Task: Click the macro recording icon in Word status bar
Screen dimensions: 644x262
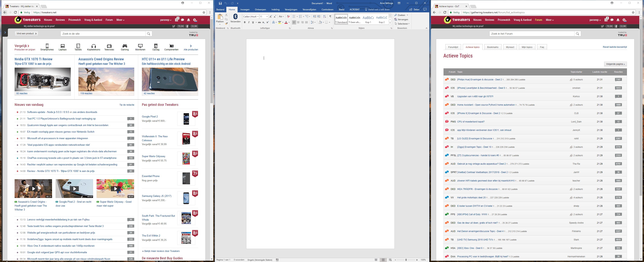Action: (x=277, y=260)
